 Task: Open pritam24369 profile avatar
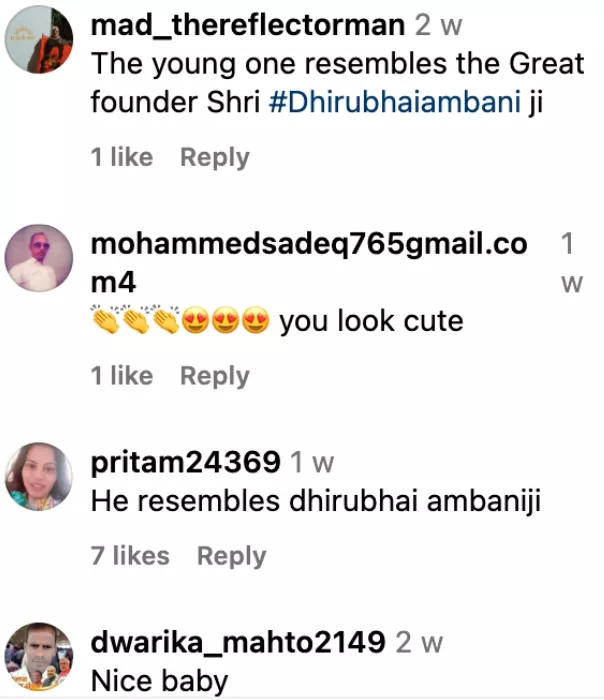pos(39,476)
